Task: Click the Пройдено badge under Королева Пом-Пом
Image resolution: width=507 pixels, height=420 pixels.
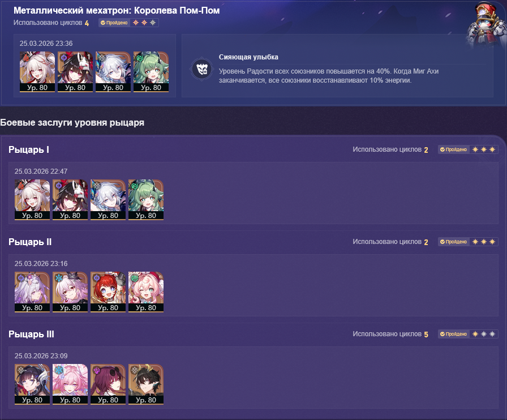Action: tap(114, 23)
